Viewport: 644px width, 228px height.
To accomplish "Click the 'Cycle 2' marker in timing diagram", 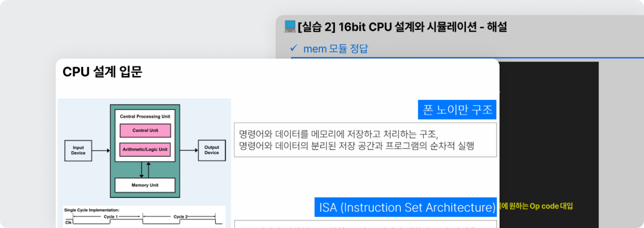I will click(180, 217).
